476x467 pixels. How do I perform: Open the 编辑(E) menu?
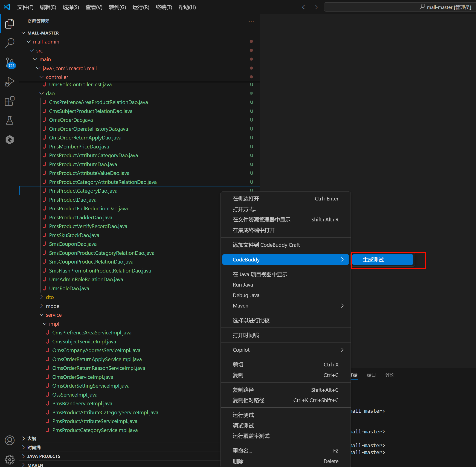48,7
